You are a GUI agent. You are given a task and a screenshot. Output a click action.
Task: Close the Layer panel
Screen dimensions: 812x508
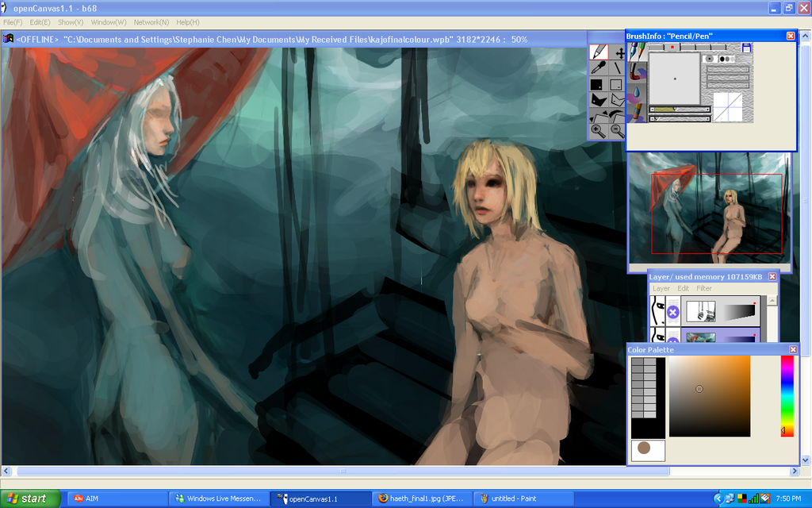click(x=772, y=277)
